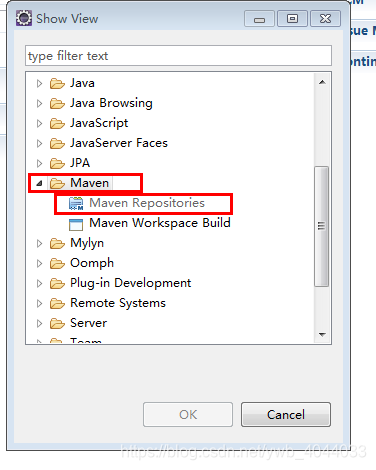
Task: Expand the Mylyn category
Action: pos(39,244)
